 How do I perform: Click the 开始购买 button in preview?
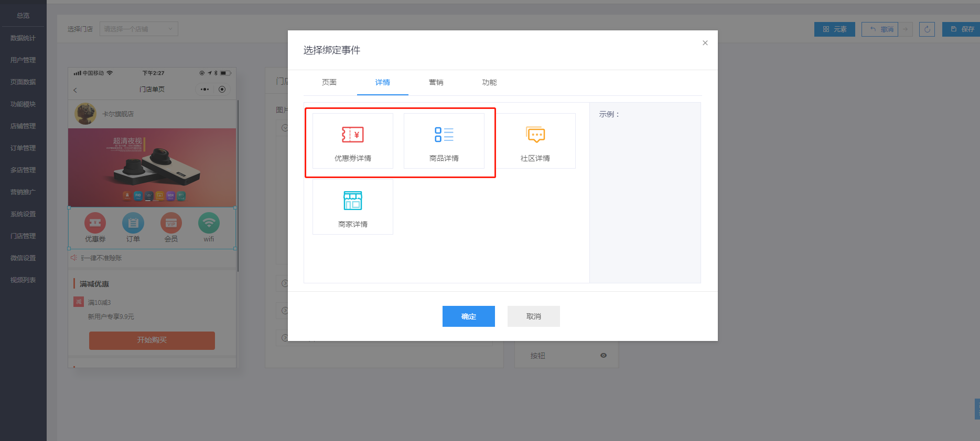pyautogui.click(x=152, y=340)
